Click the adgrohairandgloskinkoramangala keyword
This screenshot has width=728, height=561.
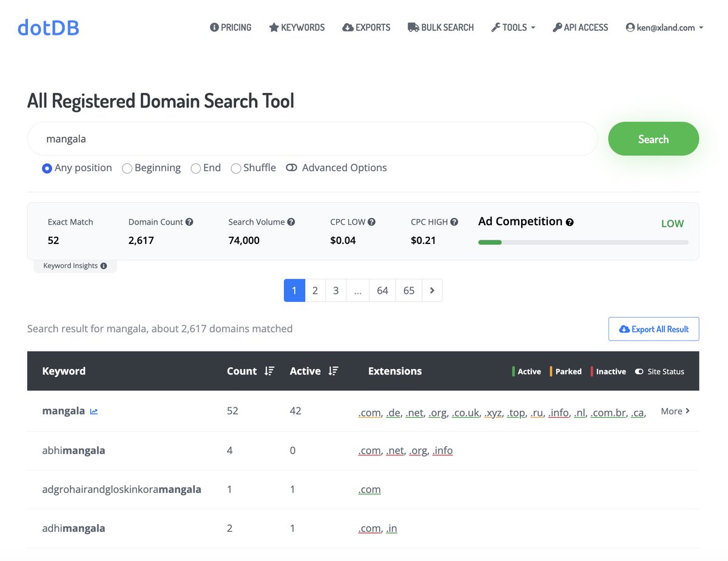click(x=121, y=489)
